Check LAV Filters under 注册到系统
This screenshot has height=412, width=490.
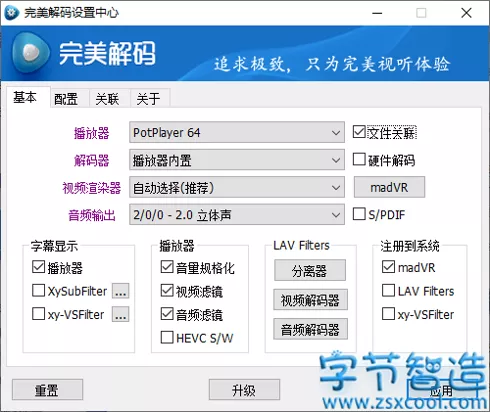(x=388, y=290)
